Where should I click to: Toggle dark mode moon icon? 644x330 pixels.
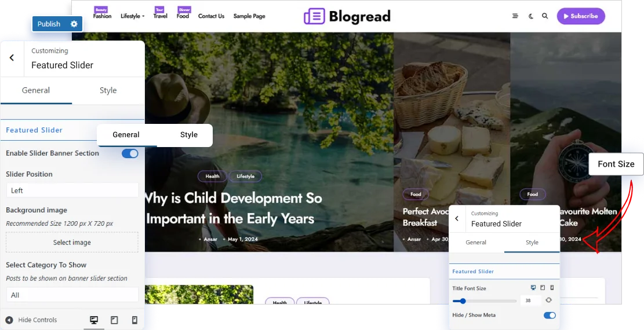[530, 16]
